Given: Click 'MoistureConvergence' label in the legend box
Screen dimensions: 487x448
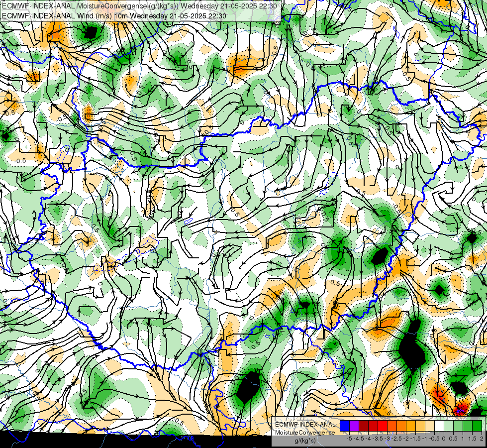Looking at the screenshot, I should [305, 433].
